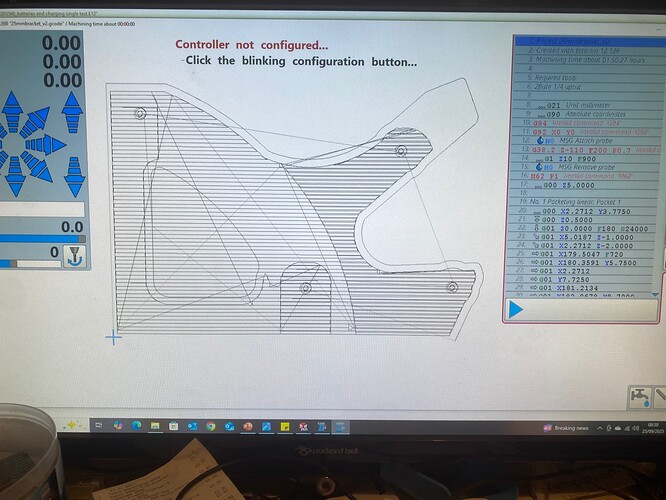Open Breaking news widget in taskbar
The height and width of the screenshot is (500, 666).
coord(567,427)
